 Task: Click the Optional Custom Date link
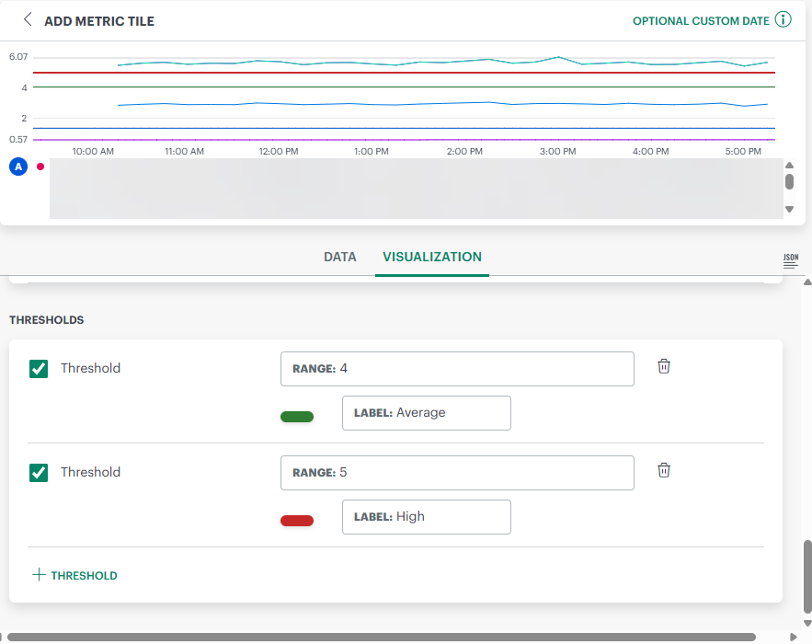701,21
